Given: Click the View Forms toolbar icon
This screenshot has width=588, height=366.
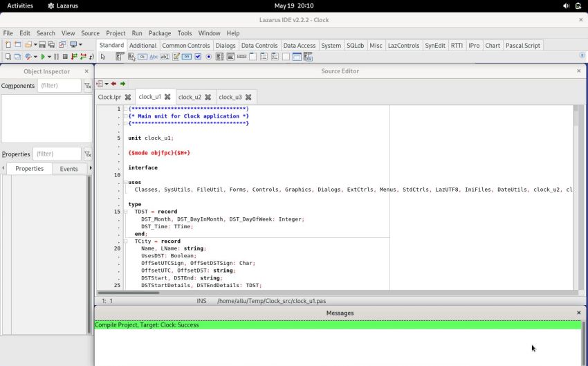Looking at the screenshot, I should (x=17, y=57).
